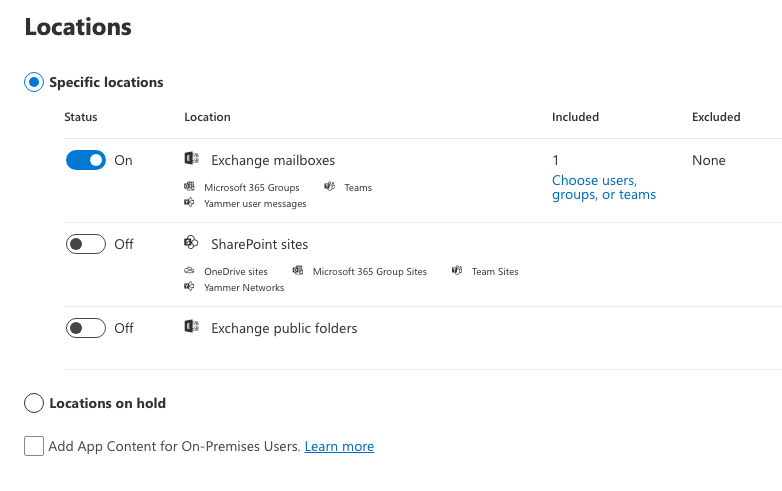Click the Exchange public folders icon

[x=191, y=328]
